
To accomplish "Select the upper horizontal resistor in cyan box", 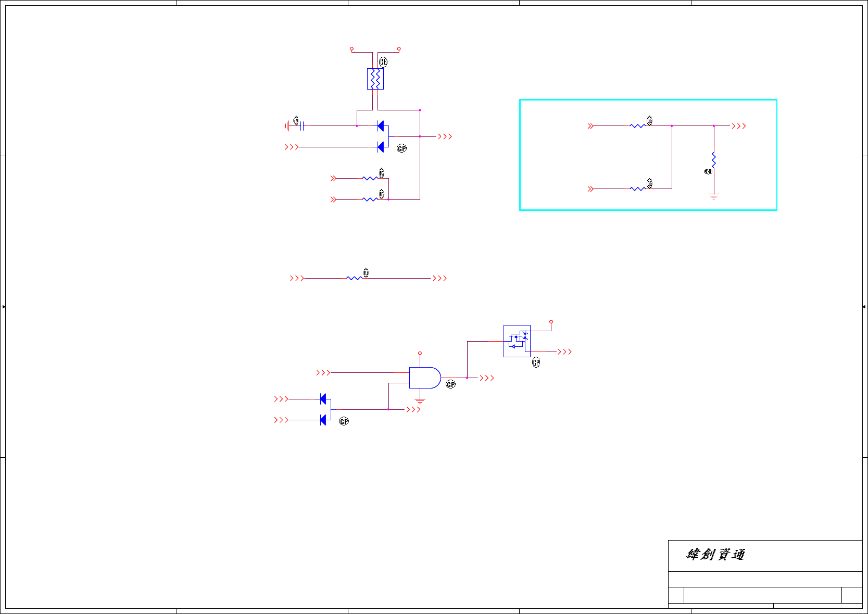I will click(x=637, y=126).
